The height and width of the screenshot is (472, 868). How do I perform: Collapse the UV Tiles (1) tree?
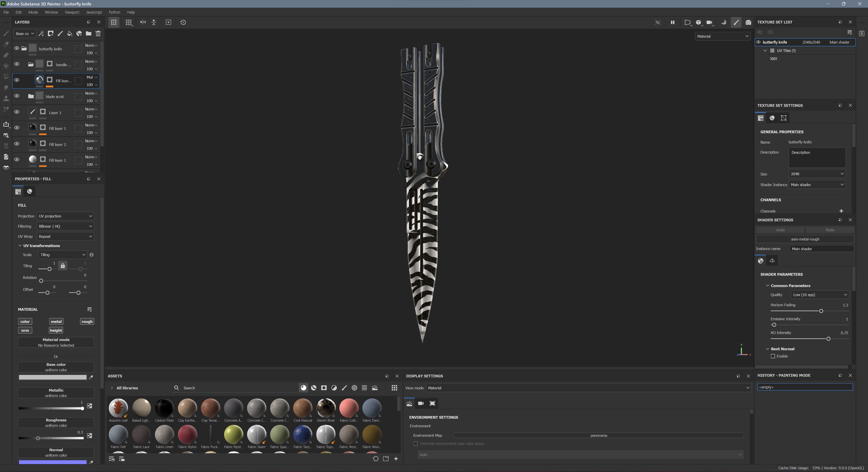coord(765,51)
